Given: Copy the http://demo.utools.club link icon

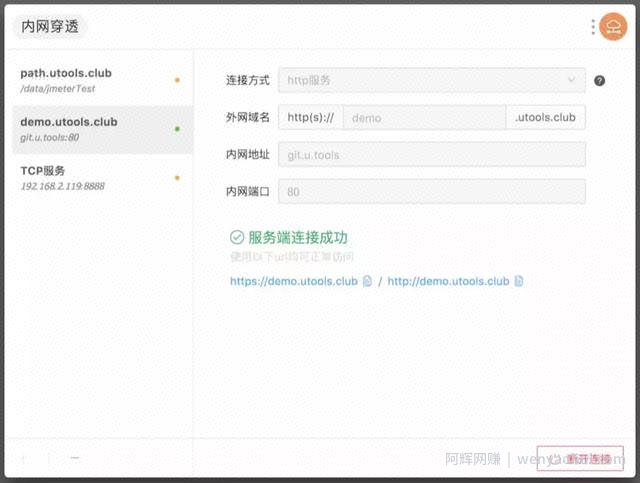Looking at the screenshot, I should (518, 281).
